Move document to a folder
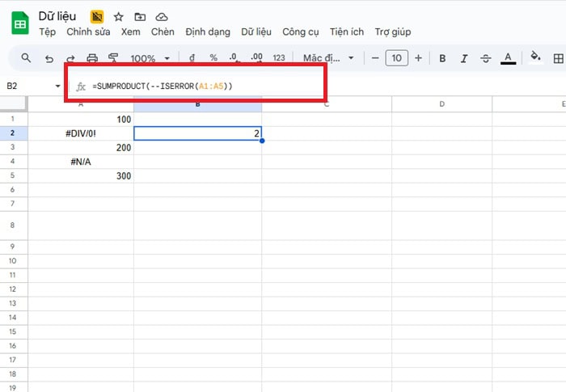This screenshot has height=392, width=566. [140, 17]
